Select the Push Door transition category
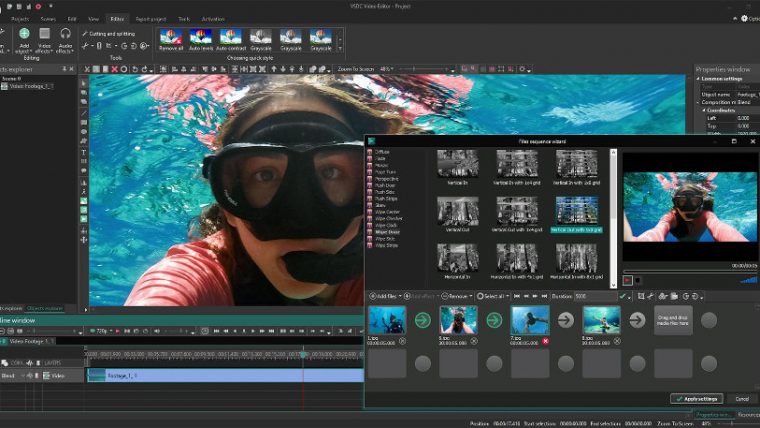Viewport: 760px width, 428px height. pos(385,186)
